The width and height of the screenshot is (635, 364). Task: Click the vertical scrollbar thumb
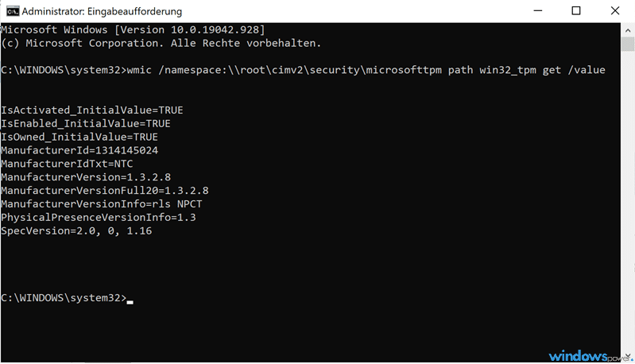point(628,44)
